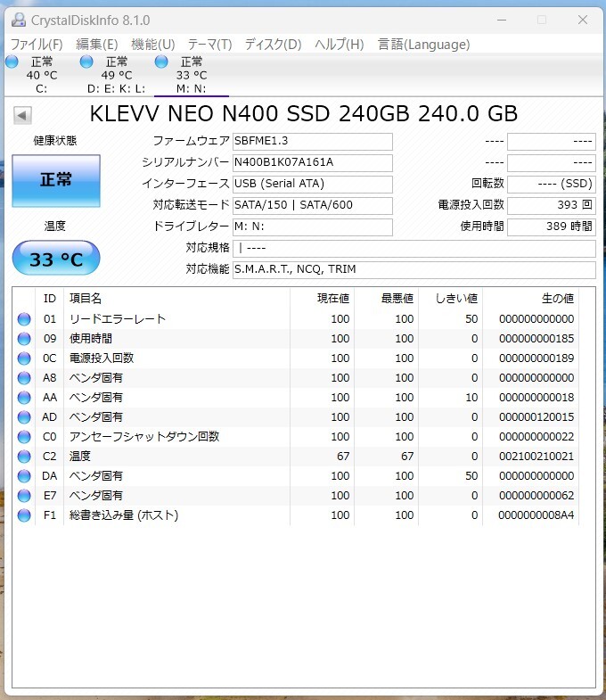Open the 編集(E) menu
The width and height of the screenshot is (606, 700).
(x=97, y=45)
